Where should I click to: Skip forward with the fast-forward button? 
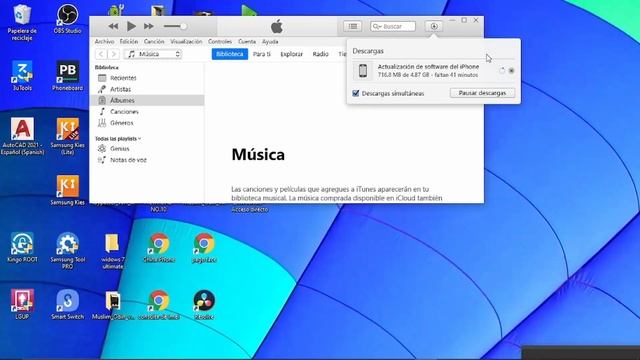pos(149,26)
